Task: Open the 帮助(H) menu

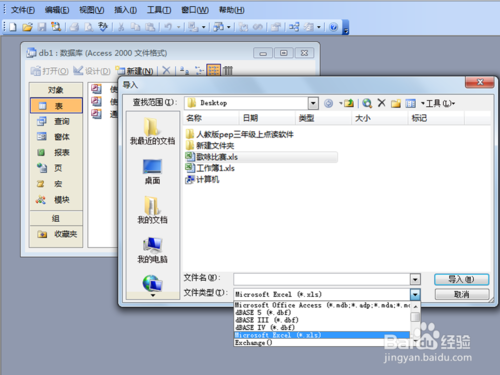Action: 231,10
